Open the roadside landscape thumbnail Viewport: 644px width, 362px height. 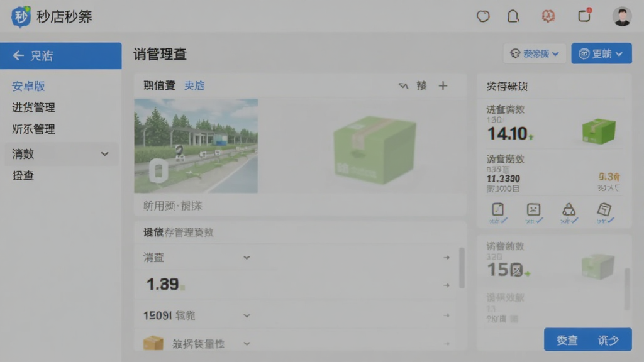tap(196, 146)
